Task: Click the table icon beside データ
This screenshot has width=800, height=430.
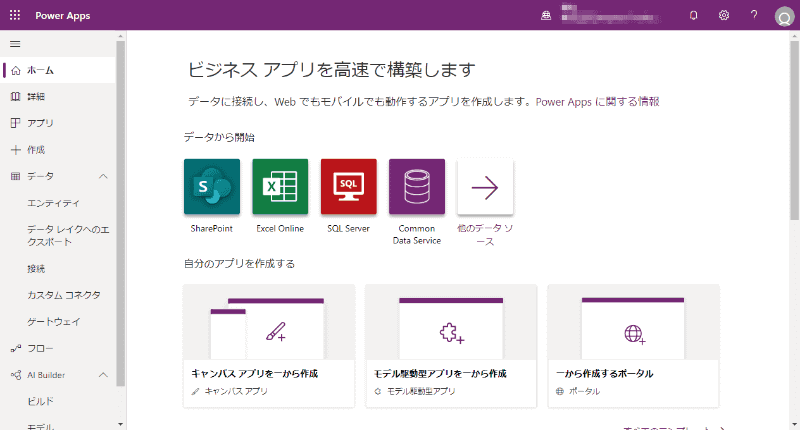Action: coord(16,176)
